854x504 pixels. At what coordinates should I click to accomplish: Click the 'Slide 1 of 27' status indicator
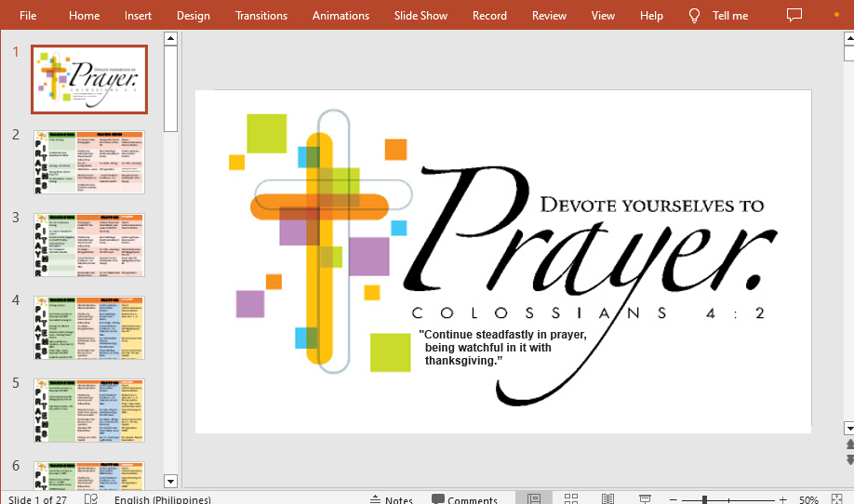(x=37, y=499)
